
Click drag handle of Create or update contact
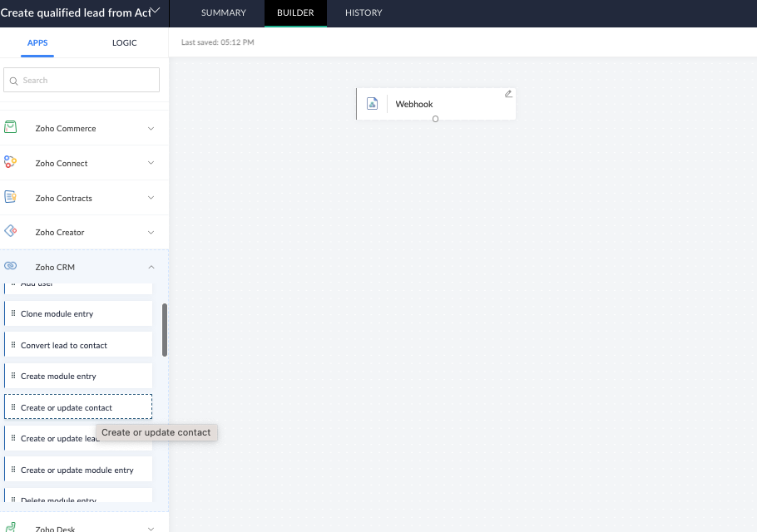(13, 407)
